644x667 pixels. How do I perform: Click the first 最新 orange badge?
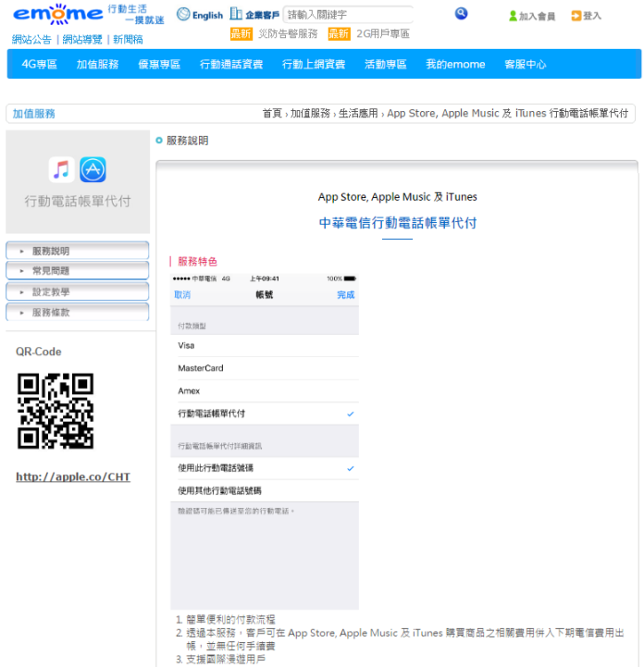point(241,33)
